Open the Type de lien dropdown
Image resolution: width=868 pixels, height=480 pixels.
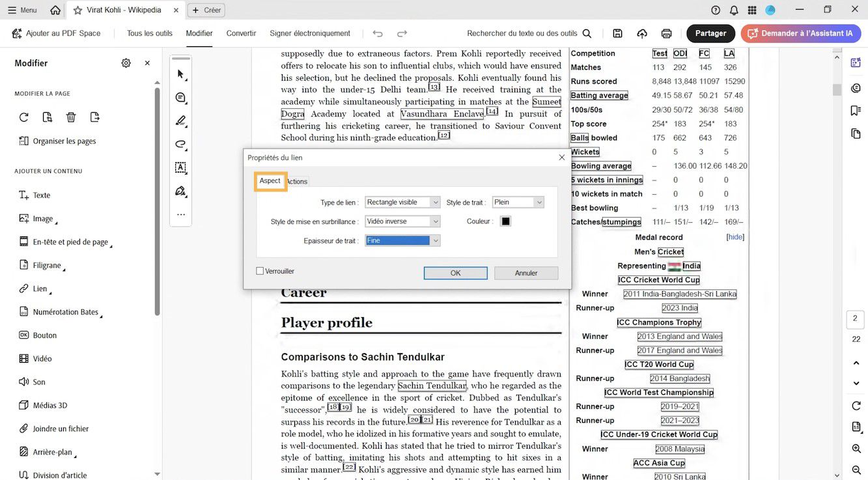coord(403,203)
